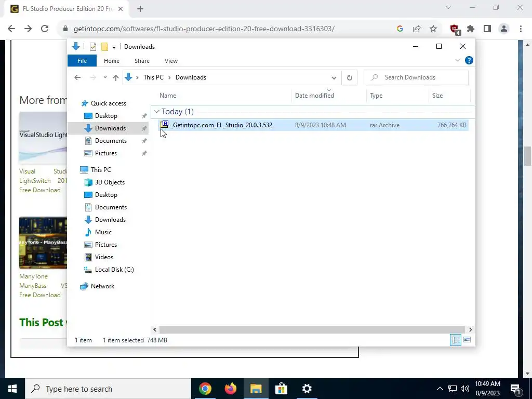Open new Chrome tab with plus
The height and width of the screenshot is (399, 532).
coord(140,9)
